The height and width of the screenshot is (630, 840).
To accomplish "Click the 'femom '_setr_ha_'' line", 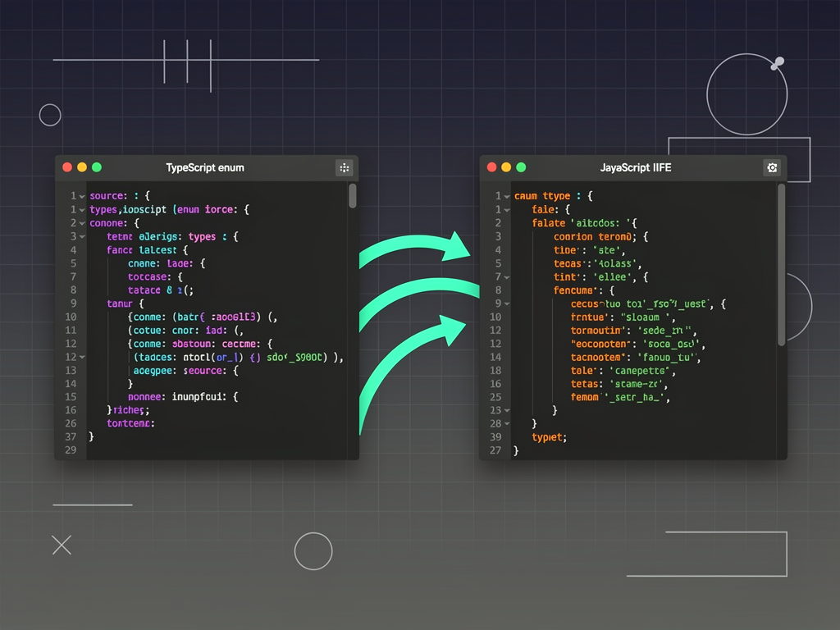I will pos(620,398).
